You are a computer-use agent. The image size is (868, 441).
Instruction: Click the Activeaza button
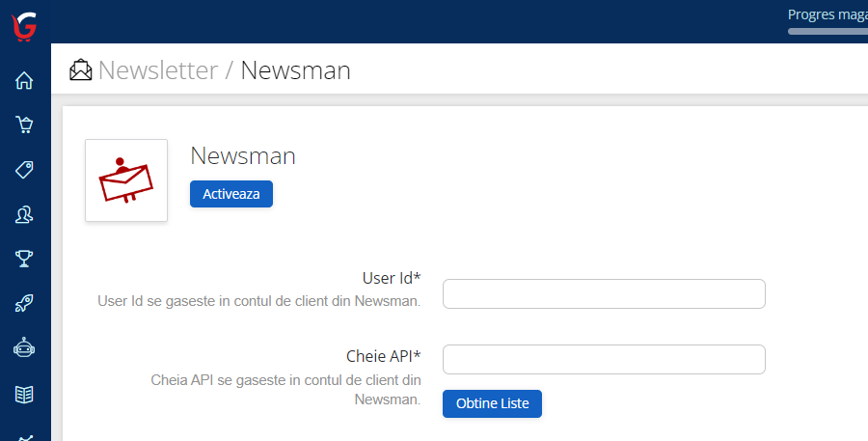(x=231, y=194)
